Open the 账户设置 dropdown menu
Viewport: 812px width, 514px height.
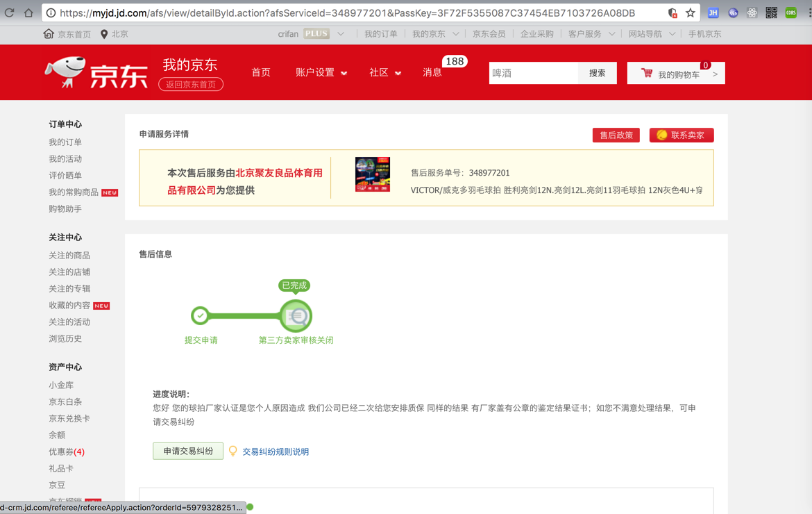point(321,72)
